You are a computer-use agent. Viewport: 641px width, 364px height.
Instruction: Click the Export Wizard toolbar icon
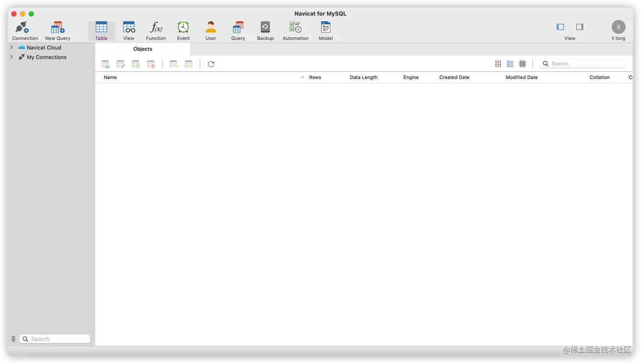(x=189, y=64)
